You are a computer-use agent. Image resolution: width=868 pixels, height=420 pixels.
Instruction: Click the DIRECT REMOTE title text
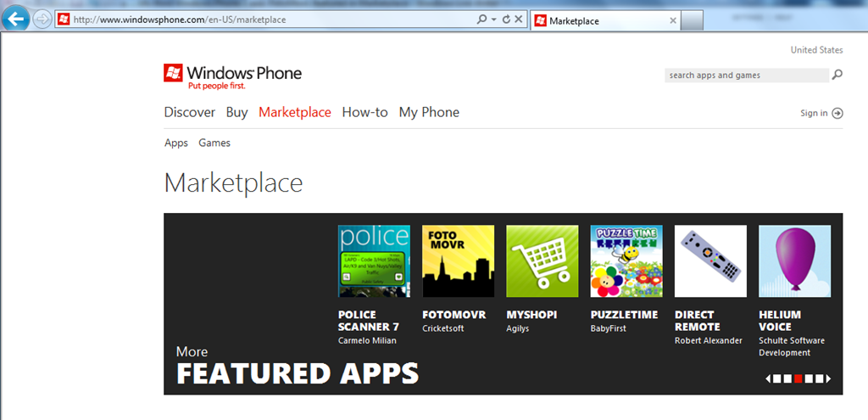click(x=698, y=321)
